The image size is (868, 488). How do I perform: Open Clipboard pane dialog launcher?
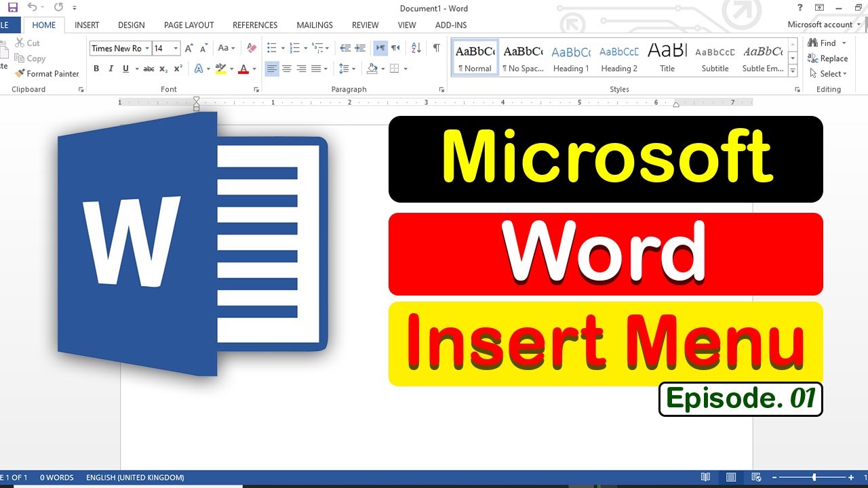click(81, 89)
